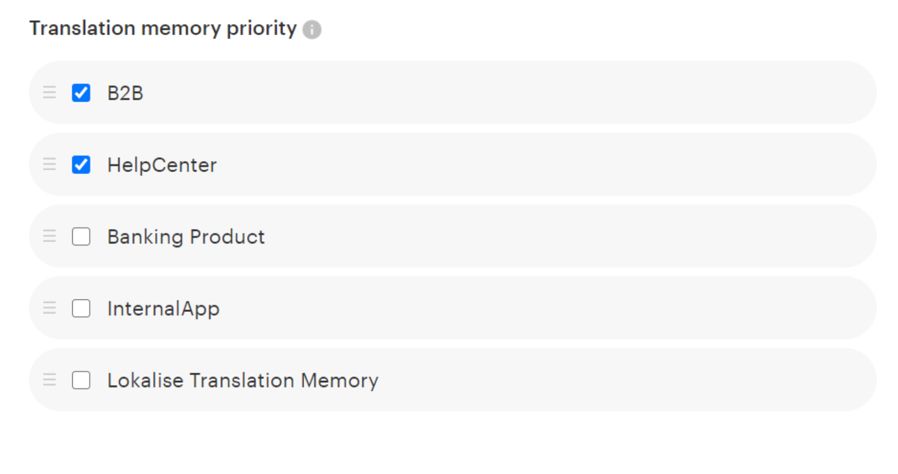Click the HelpCenter label text

pyautogui.click(x=162, y=165)
